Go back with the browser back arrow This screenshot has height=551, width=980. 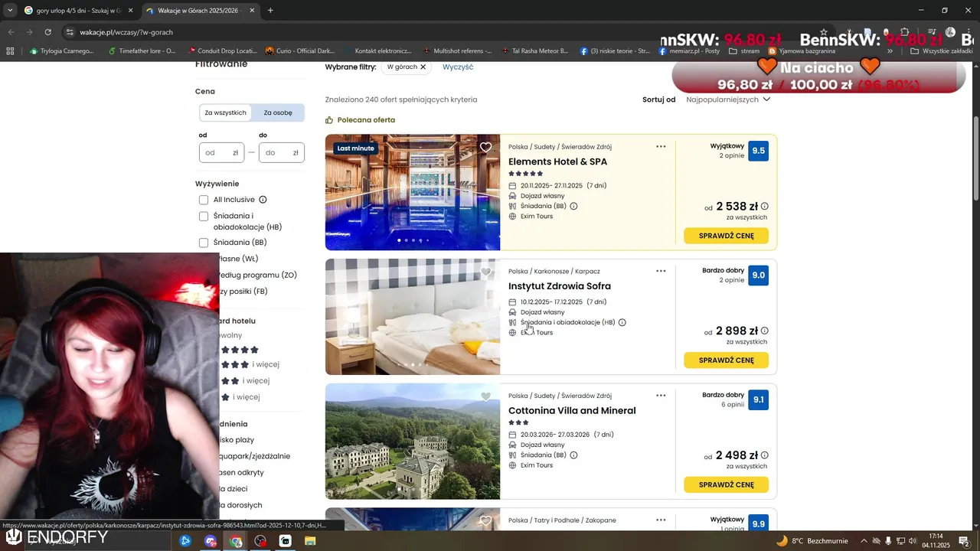click(x=11, y=32)
